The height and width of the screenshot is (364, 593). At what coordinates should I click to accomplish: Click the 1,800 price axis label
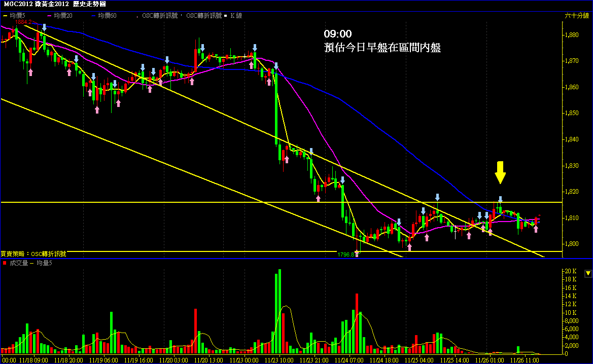(x=571, y=244)
